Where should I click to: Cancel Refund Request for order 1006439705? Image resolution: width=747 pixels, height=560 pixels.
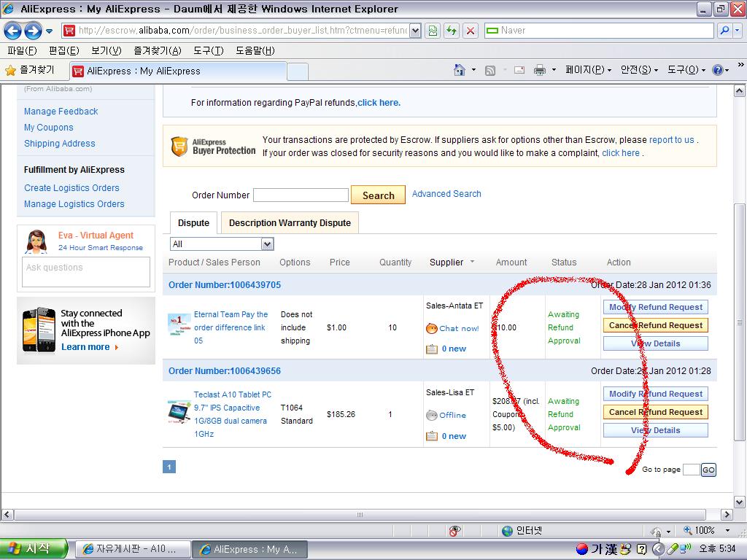(x=656, y=325)
